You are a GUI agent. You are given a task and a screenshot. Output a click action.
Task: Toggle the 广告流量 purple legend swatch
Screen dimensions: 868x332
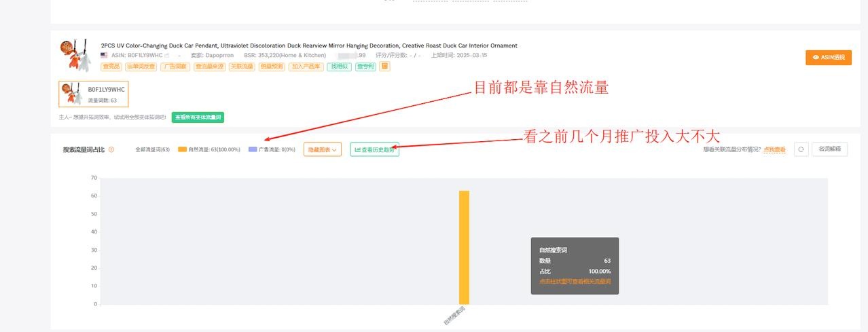click(253, 149)
